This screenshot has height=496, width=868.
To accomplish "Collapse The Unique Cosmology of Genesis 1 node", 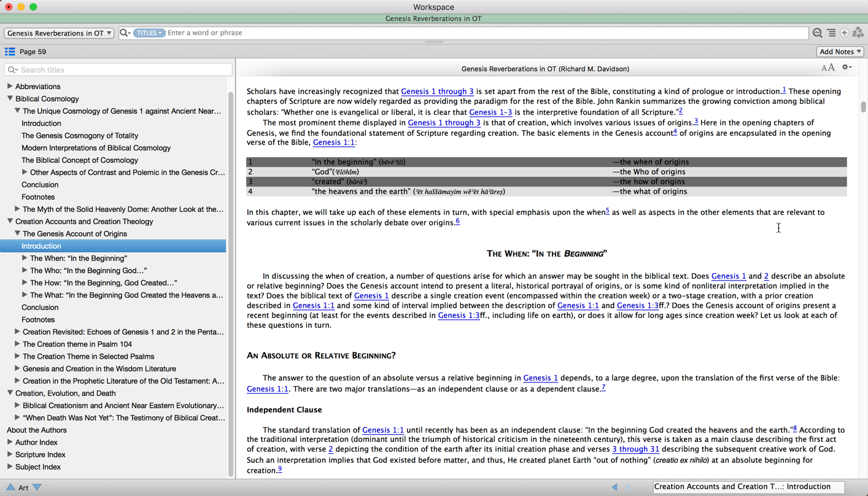I will (x=17, y=111).
